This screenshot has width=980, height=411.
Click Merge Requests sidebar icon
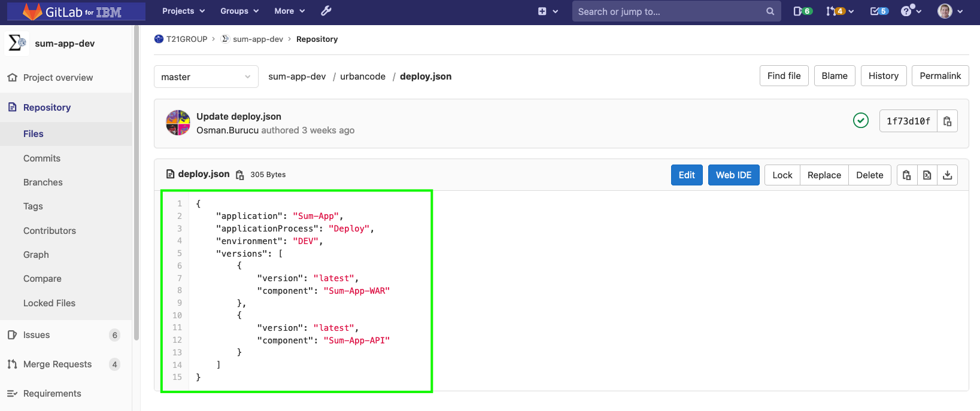(x=12, y=364)
